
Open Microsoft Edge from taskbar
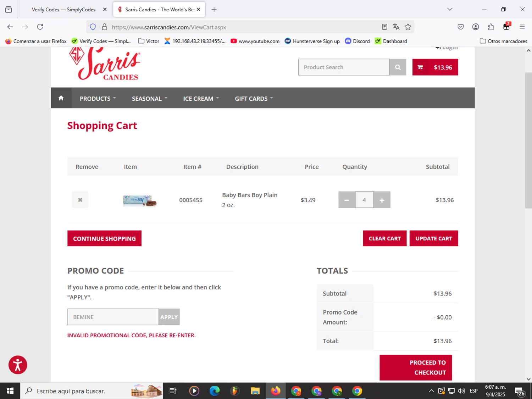[x=215, y=391]
